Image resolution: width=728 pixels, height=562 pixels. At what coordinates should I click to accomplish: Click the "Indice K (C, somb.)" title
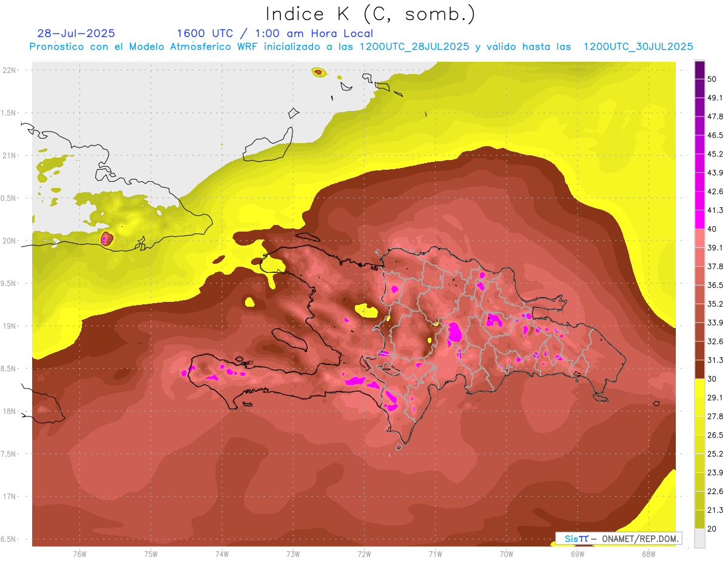click(x=370, y=14)
